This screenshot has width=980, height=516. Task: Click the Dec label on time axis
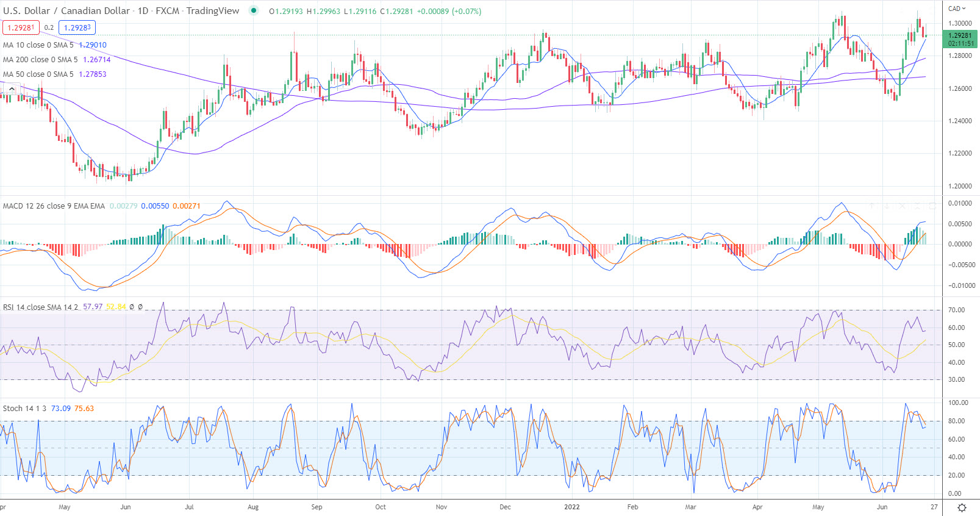click(x=505, y=507)
